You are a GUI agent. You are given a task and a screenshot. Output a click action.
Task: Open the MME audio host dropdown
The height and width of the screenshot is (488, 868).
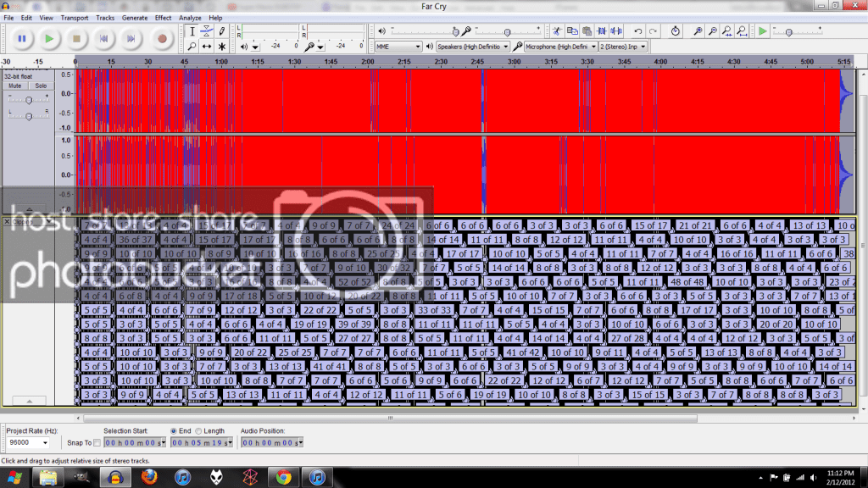click(x=398, y=47)
